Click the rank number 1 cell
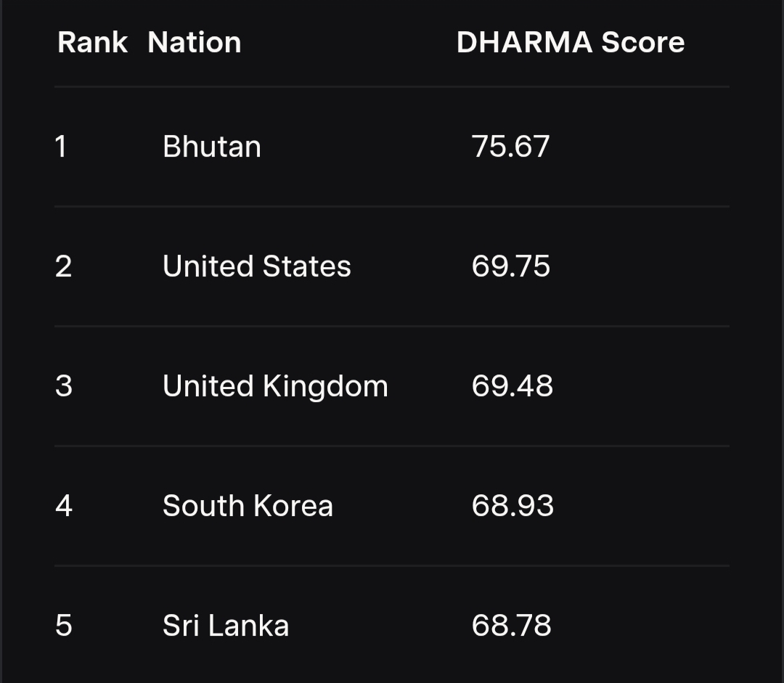The height and width of the screenshot is (683, 784). click(61, 147)
